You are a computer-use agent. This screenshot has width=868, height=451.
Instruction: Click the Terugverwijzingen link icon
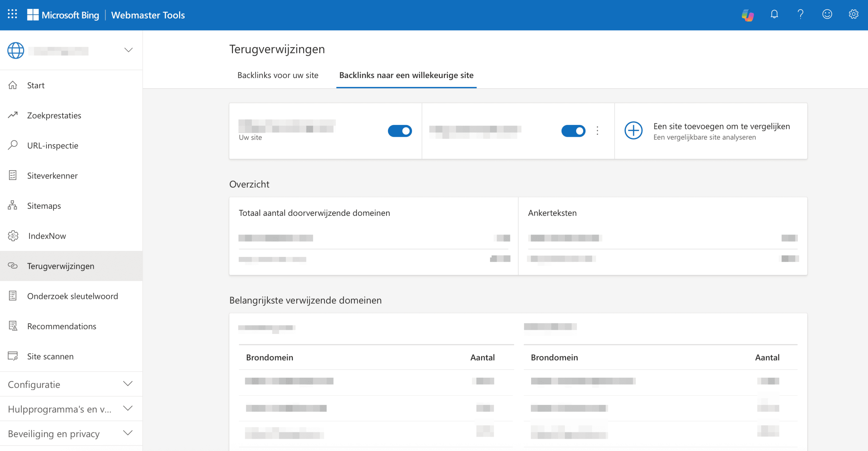pyautogui.click(x=13, y=266)
